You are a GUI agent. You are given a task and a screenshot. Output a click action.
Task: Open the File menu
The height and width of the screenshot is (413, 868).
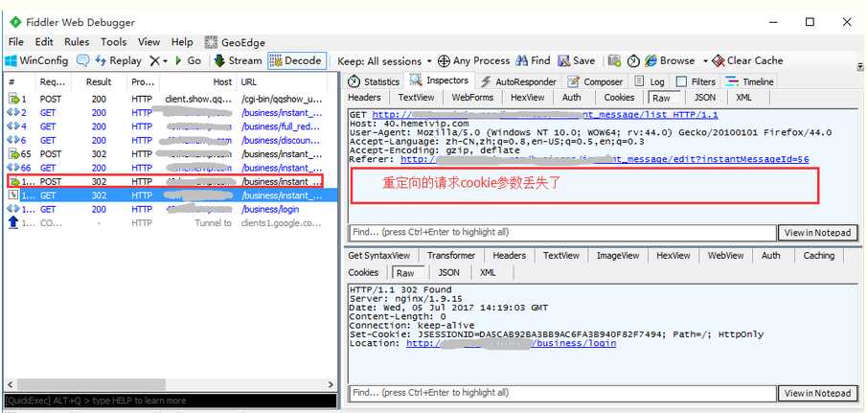(16, 42)
